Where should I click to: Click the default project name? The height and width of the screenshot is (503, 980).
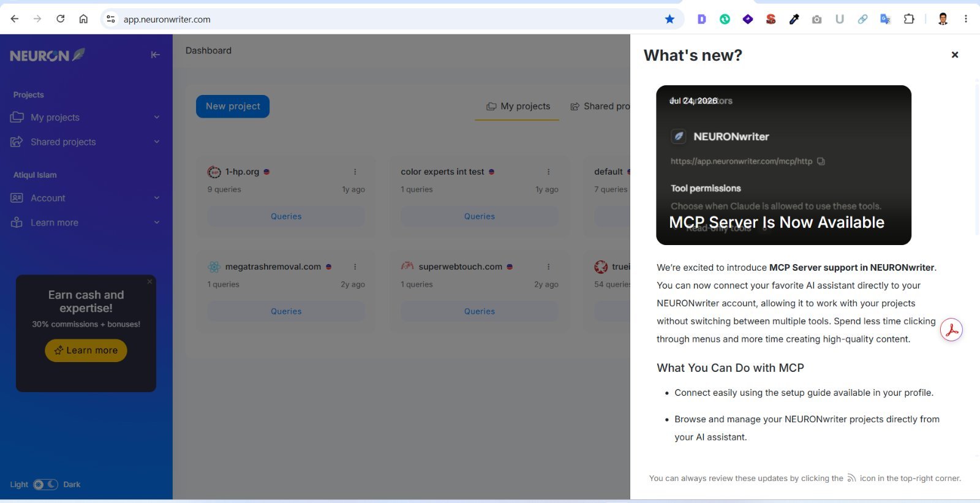[x=608, y=172]
